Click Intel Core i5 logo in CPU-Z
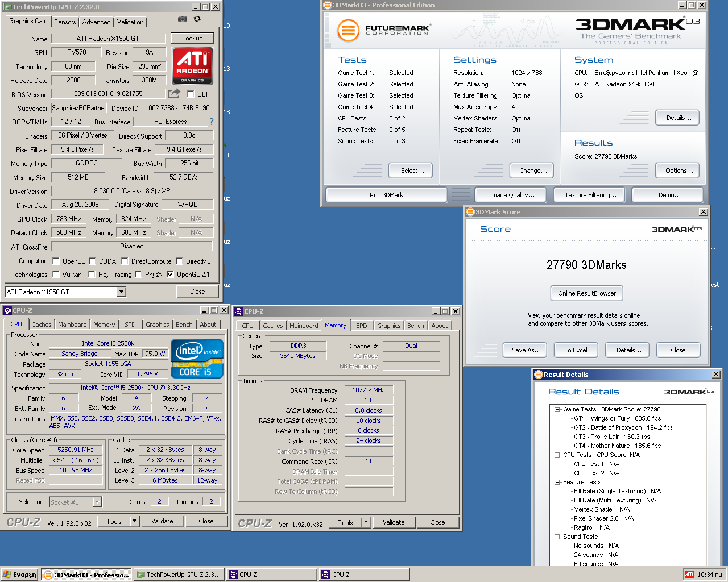 point(197,358)
